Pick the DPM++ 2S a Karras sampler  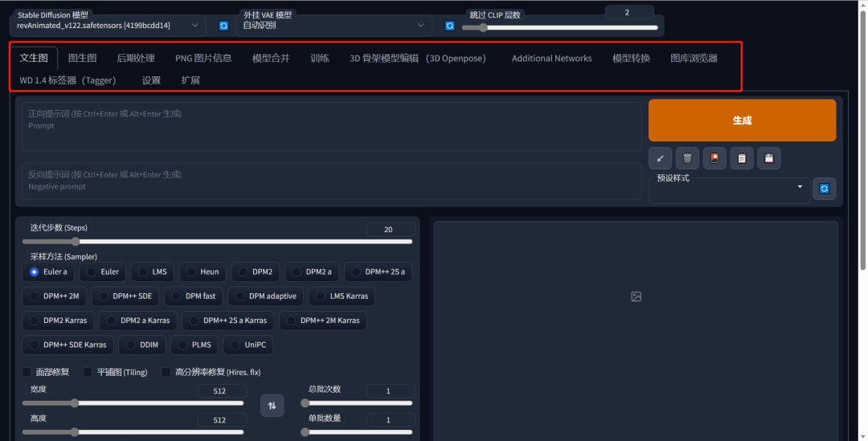pos(228,321)
